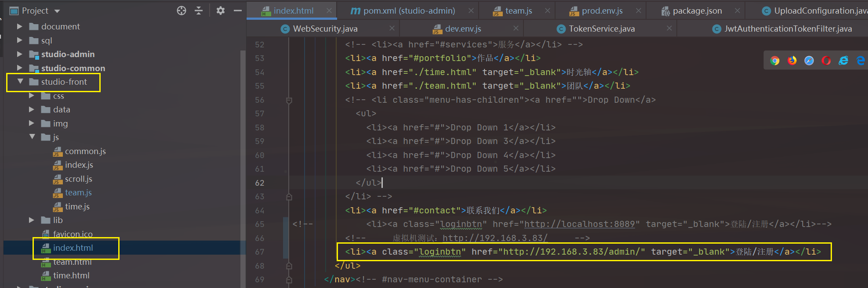Click the locate/select opened file target icon
This screenshot has height=288, width=868.
coord(182,11)
